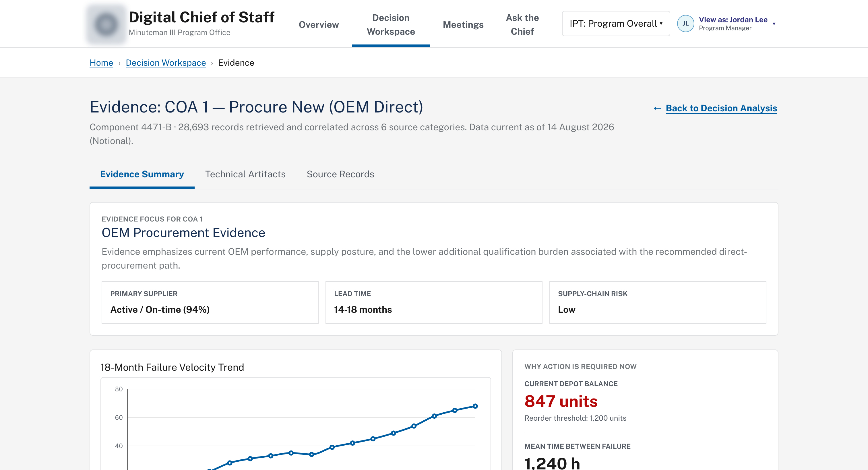The width and height of the screenshot is (868, 470).
Task: Click the JL user avatar
Action: click(x=685, y=24)
